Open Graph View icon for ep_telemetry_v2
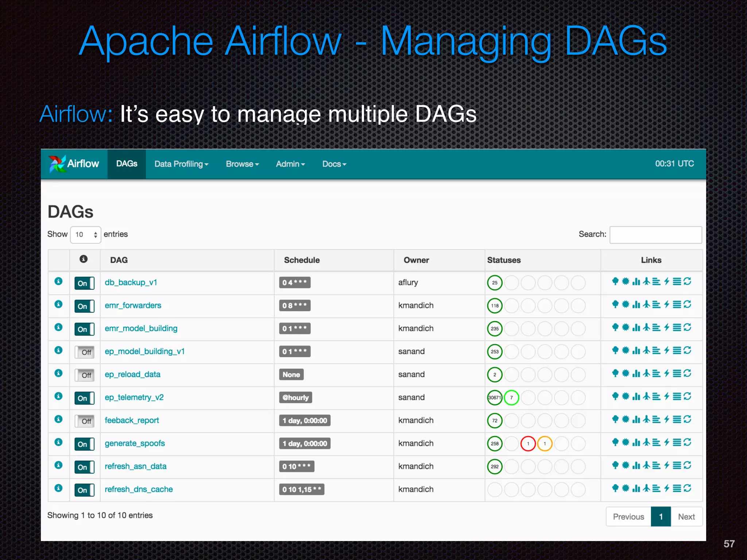 click(x=626, y=396)
